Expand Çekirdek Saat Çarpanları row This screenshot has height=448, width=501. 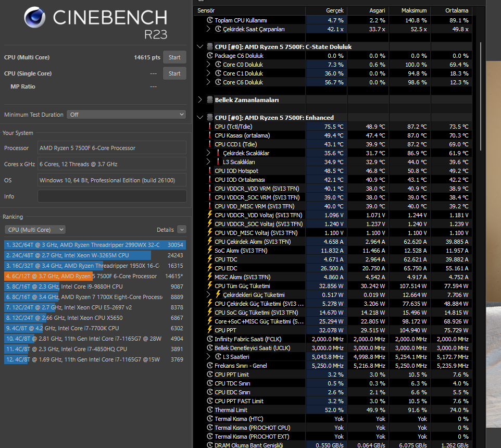coord(208,29)
